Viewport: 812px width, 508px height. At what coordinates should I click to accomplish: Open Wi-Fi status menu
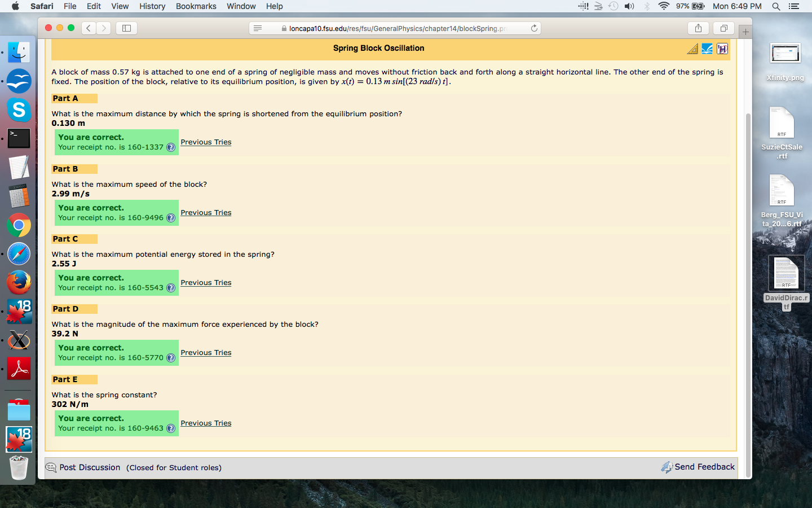tap(664, 6)
